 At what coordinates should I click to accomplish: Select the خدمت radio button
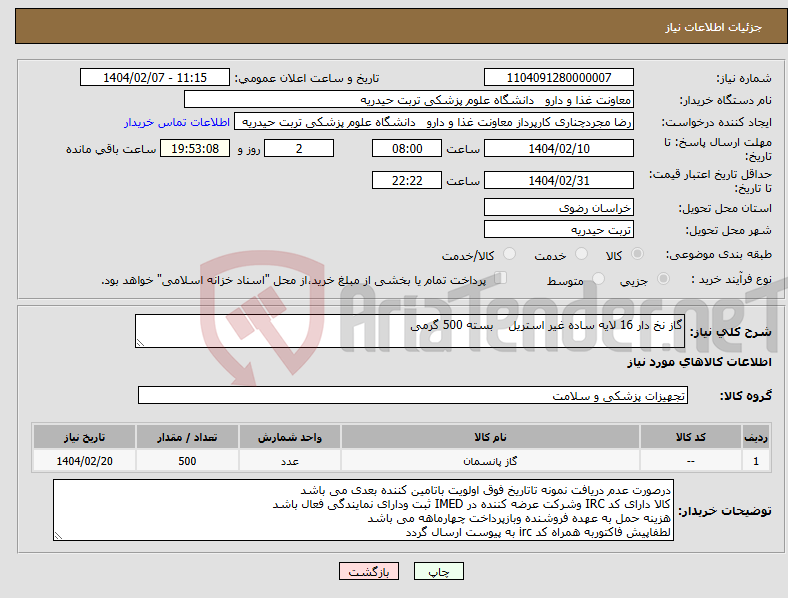581,254
